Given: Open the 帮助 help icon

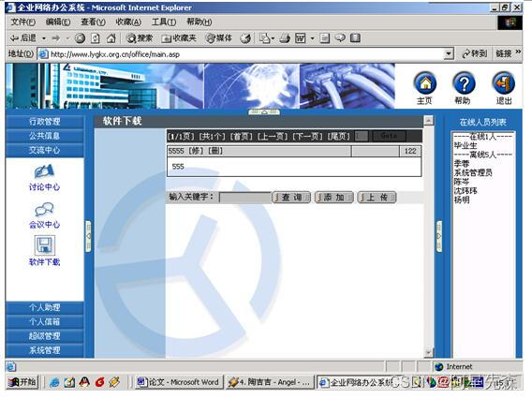Looking at the screenshot, I should [x=464, y=83].
